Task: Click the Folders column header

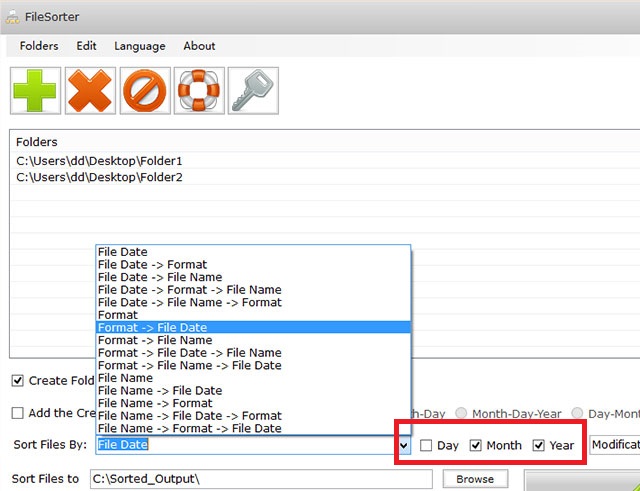Action: pyautogui.click(x=326, y=142)
